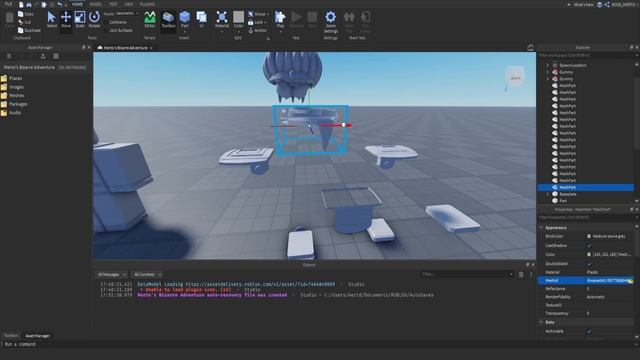This screenshot has height=360, width=640.
Task: Expand the SpawnLocation tree node
Action: pyautogui.click(x=548, y=65)
